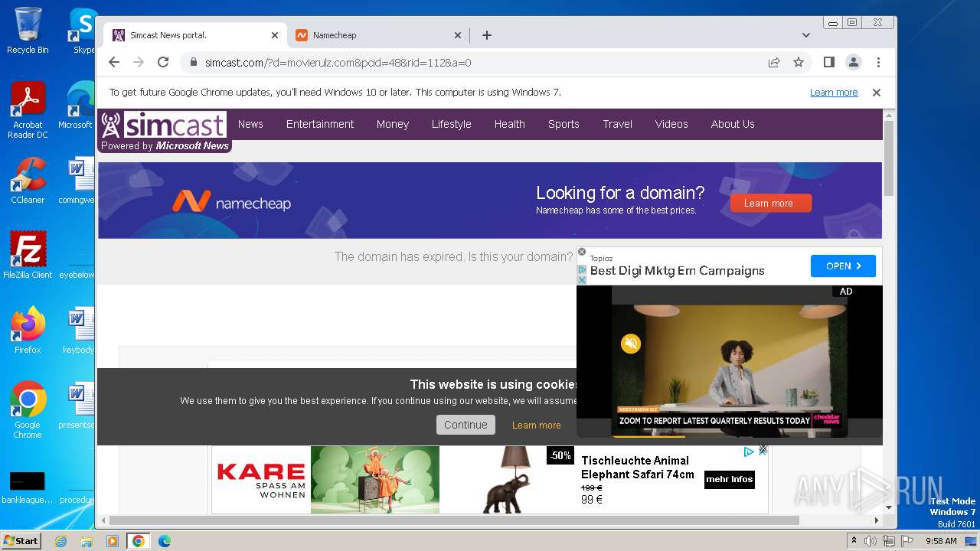Go back using the browser back arrow
The height and width of the screenshot is (551, 980).
point(114,62)
